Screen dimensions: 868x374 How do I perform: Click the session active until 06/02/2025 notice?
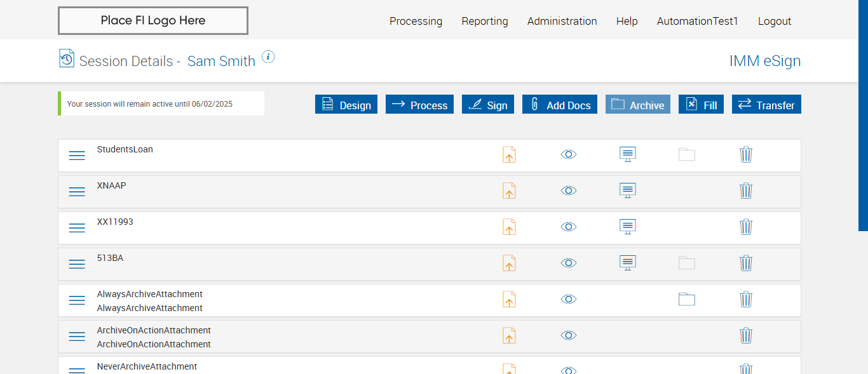161,104
